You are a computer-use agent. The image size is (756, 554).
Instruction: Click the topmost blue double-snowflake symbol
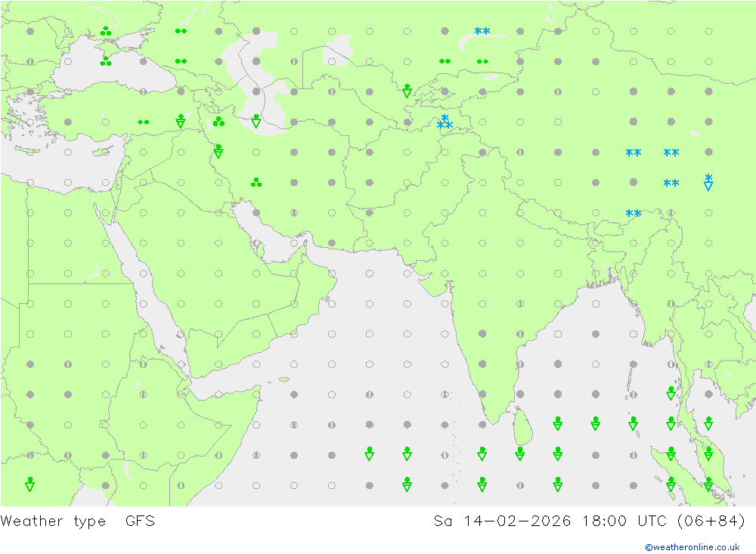(482, 31)
